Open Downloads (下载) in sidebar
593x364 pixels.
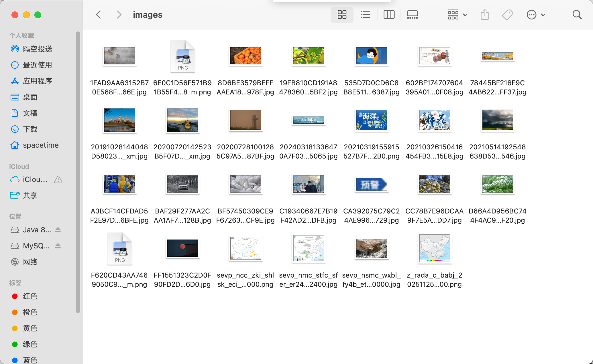[30, 129]
